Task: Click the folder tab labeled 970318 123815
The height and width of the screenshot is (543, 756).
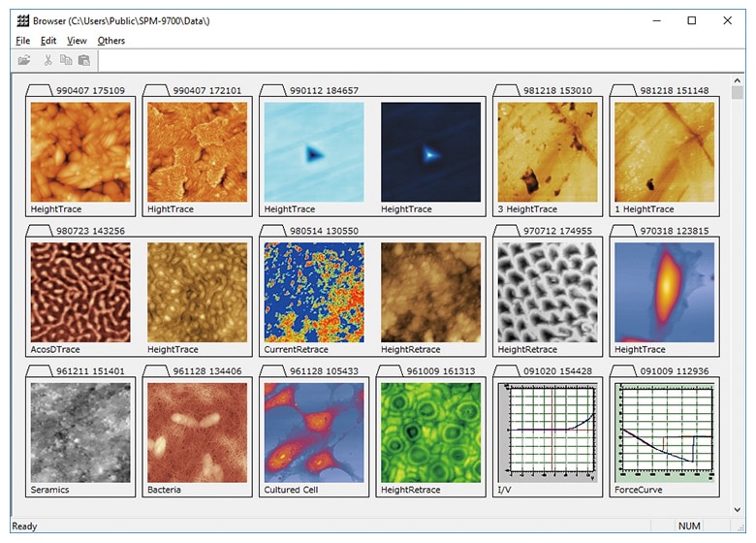Action: point(674,231)
